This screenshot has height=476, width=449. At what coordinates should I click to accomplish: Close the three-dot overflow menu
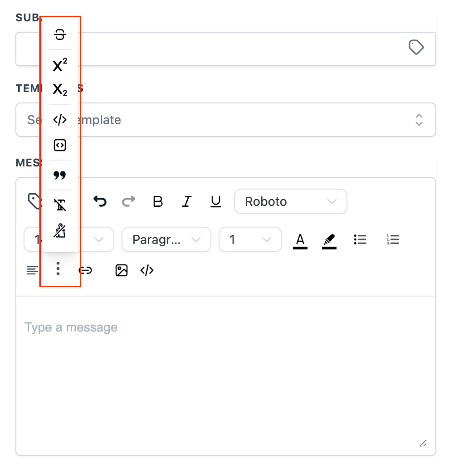click(x=58, y=268)
